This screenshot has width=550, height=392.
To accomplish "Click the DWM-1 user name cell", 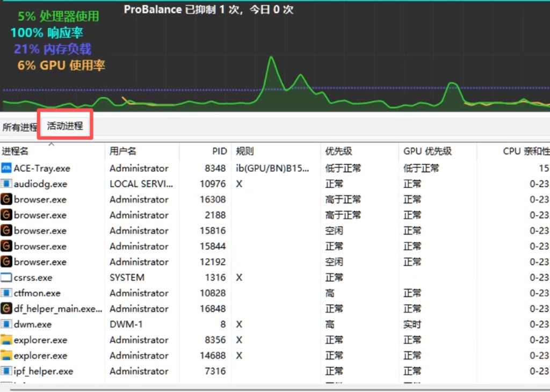I will click(126, 324).
